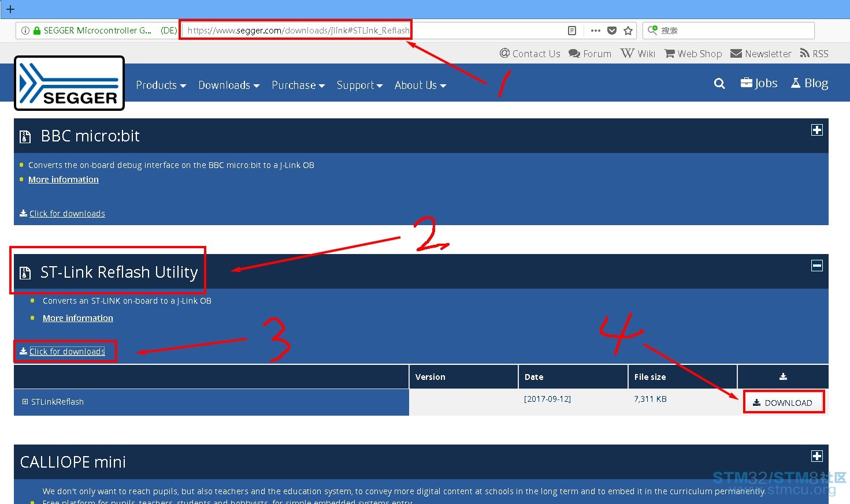Open More information under ST-Link Reflash Utility

(x=78, y=318)
